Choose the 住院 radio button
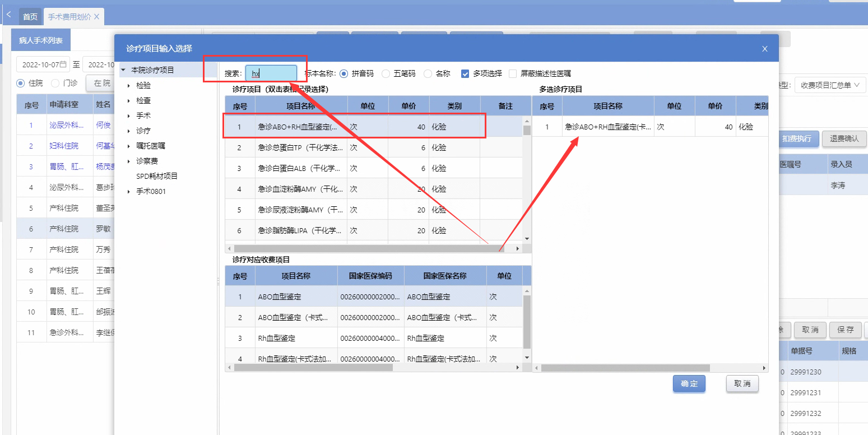This screenshot has width=868, height=435. [x=21, y=83]
